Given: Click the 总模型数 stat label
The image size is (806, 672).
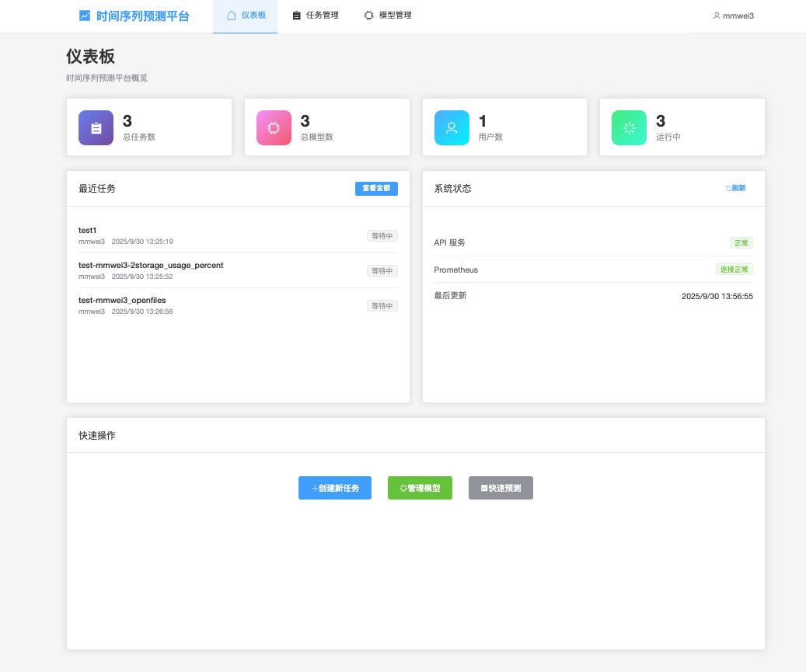Looking at the screenshot, I should (x=316, y=138).
